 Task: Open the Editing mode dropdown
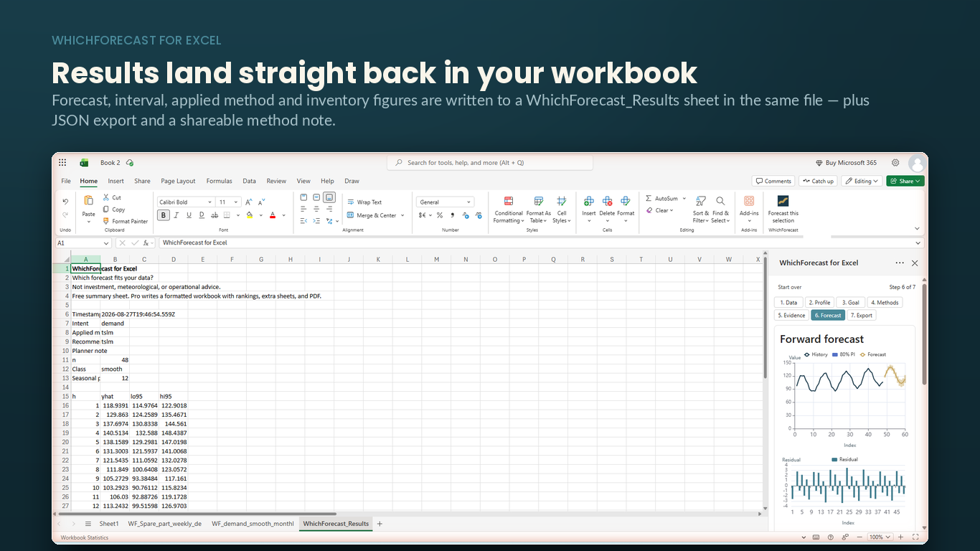(862, 182)
